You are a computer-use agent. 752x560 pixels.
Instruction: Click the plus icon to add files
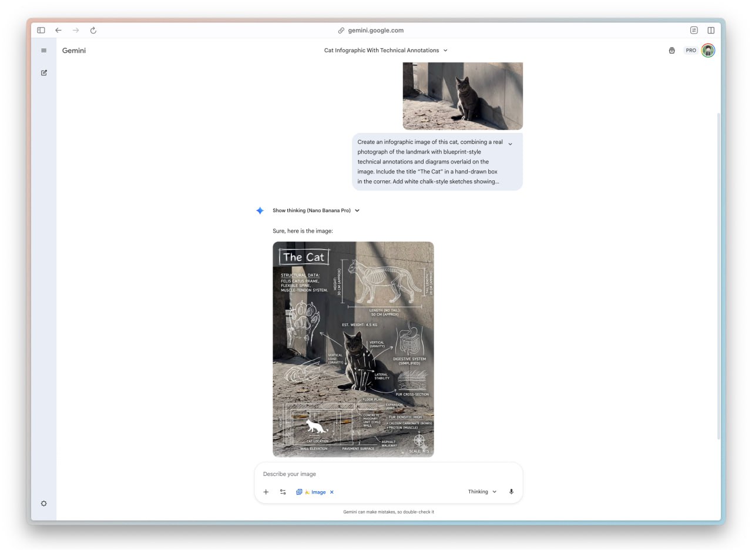(x=266, y=492)
